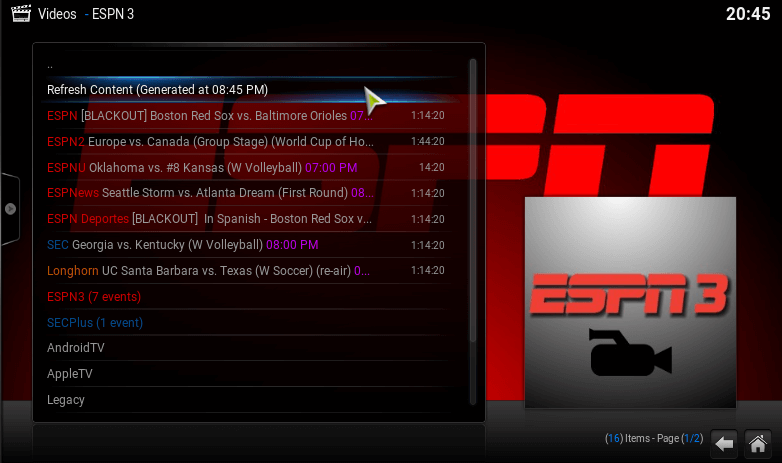Click the Videos clapperboard icon
The height and width of the screenshot is (463, 782).
[x=21, y=13]
